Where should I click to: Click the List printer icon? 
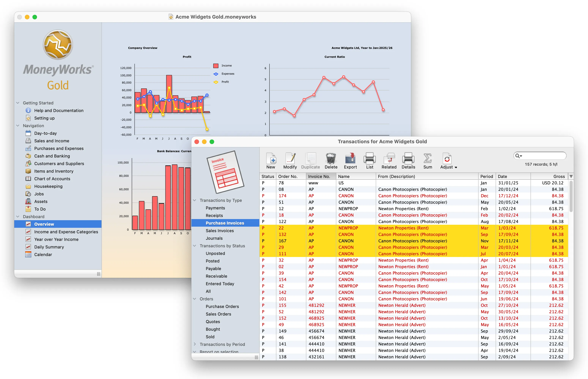(369, 159)
